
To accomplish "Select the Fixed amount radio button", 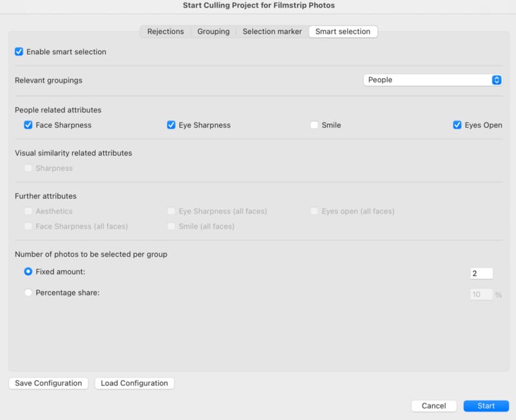I will (x=27, y=273).
